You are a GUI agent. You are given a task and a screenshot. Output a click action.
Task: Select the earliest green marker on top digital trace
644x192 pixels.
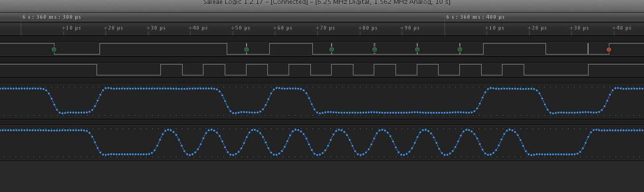click(54, 50)
